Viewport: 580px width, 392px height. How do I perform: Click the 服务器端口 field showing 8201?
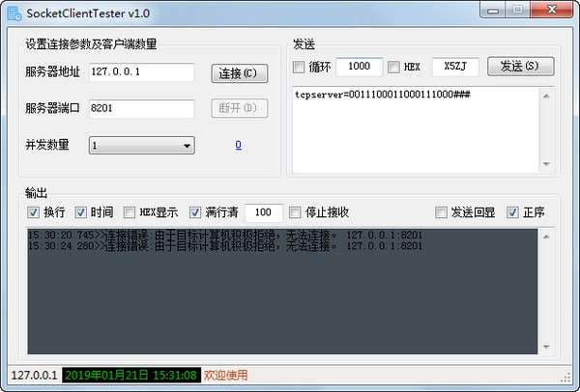click(141, 109)
